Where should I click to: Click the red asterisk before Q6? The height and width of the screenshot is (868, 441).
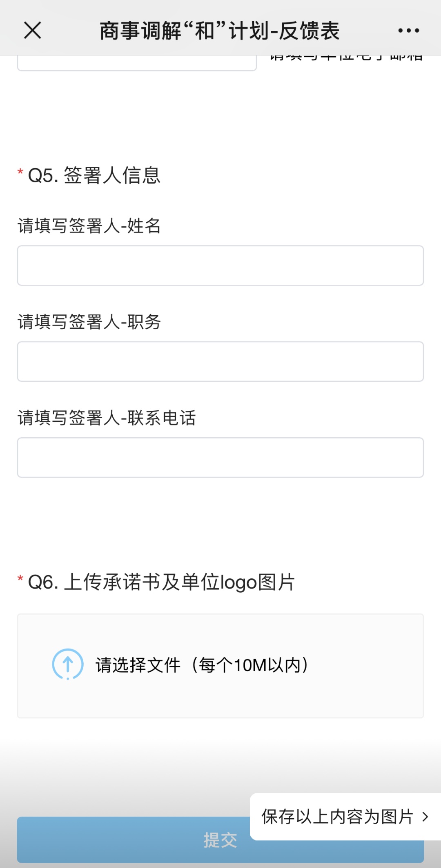pos(20,578)
